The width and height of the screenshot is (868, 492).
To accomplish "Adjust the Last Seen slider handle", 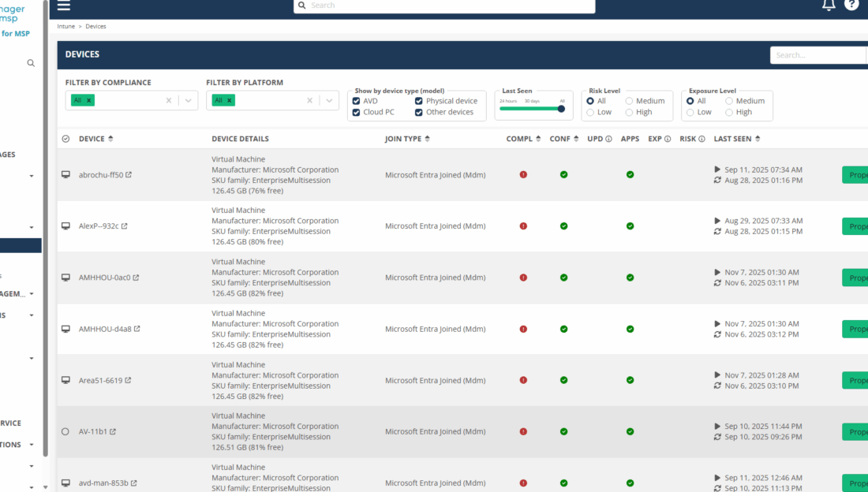I will click(x=561, y=109).
